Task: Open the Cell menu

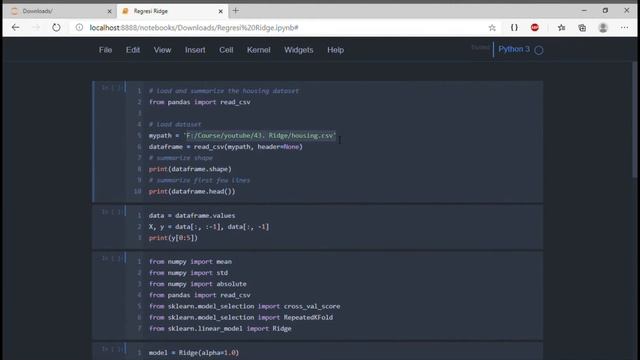Action: pos(226,50)
